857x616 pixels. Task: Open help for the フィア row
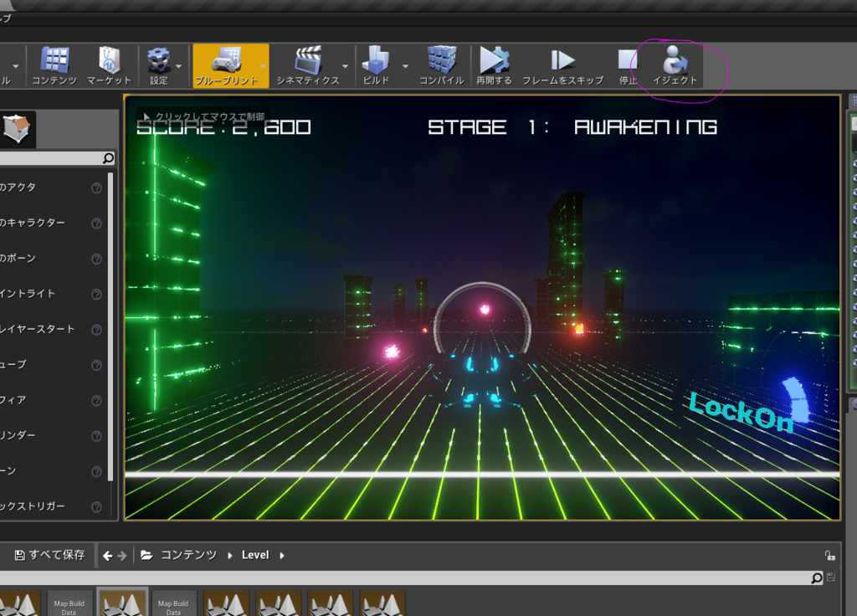(x=97, y=401)
